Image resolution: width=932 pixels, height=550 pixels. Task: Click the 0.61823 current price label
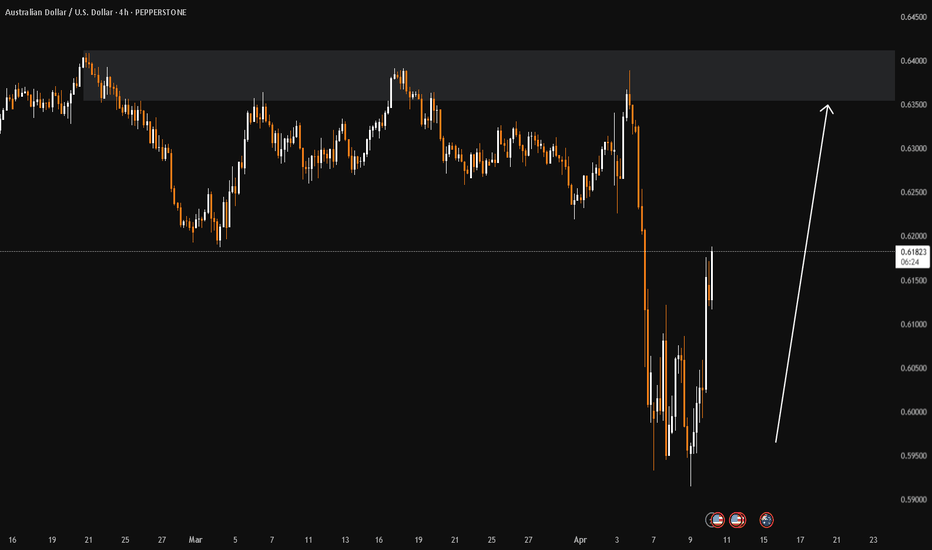point(913,257)
